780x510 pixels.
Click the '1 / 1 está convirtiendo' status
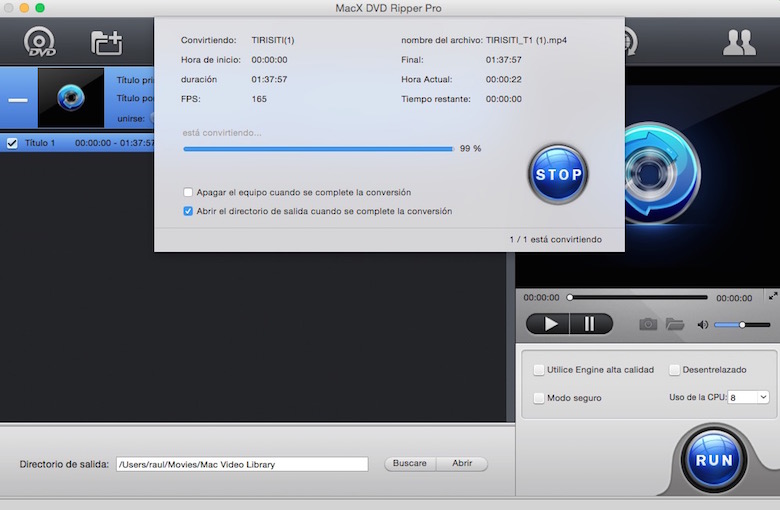click(x=555, y=239)
